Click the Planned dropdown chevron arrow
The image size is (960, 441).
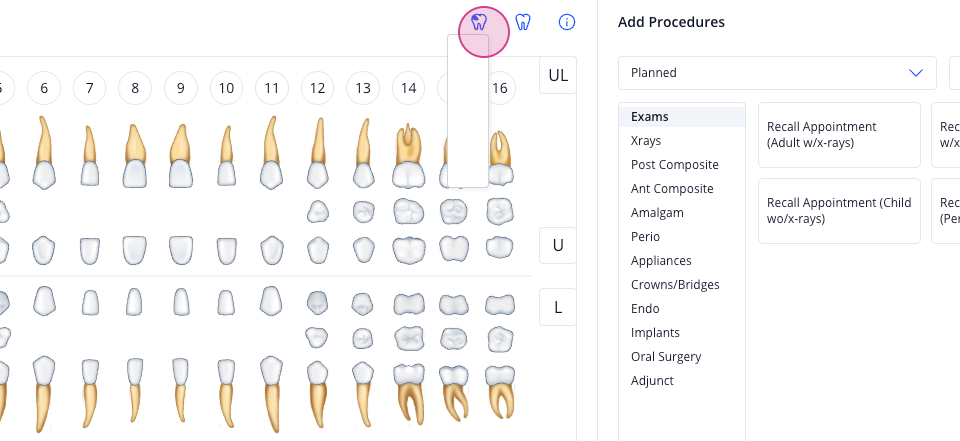pos(916,73)
